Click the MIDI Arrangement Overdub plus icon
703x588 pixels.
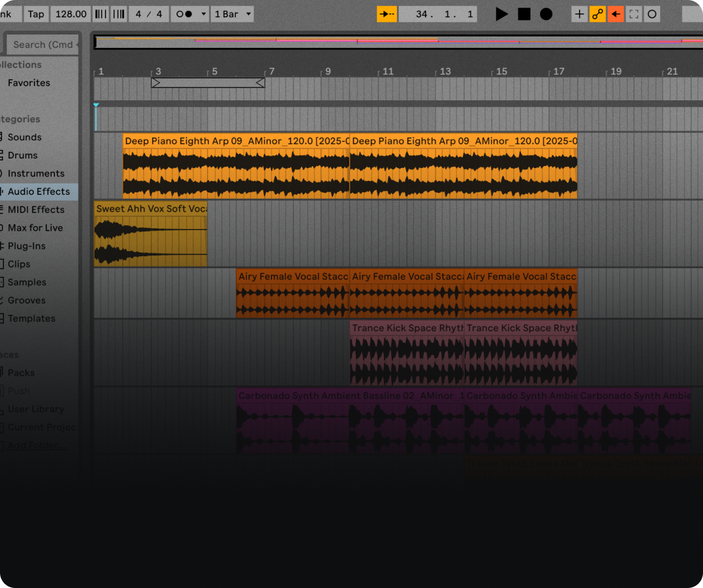[580, 13]
